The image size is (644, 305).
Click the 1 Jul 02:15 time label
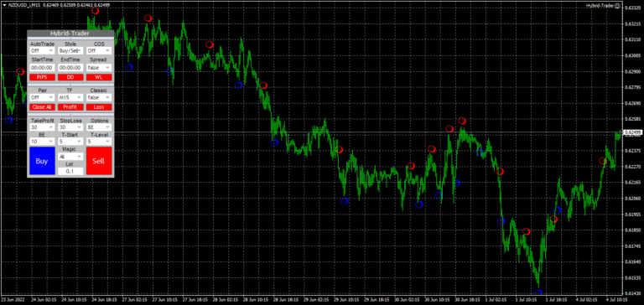[x=496, y=300]
